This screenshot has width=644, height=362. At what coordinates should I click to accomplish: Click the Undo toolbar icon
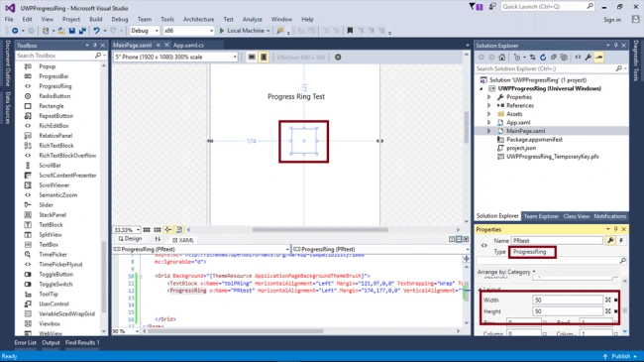tap(96, 31)
